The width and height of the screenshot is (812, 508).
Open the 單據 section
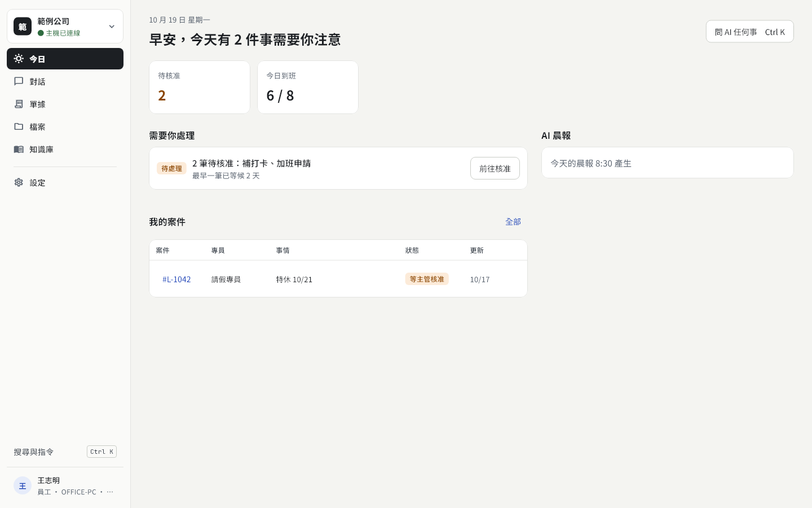[x=65, y=104]
